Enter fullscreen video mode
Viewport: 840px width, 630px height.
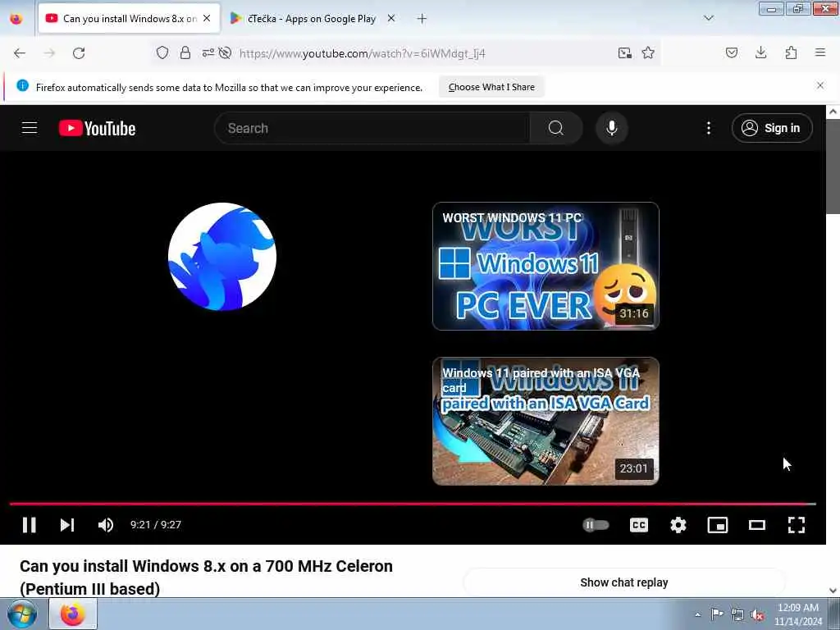797,525
